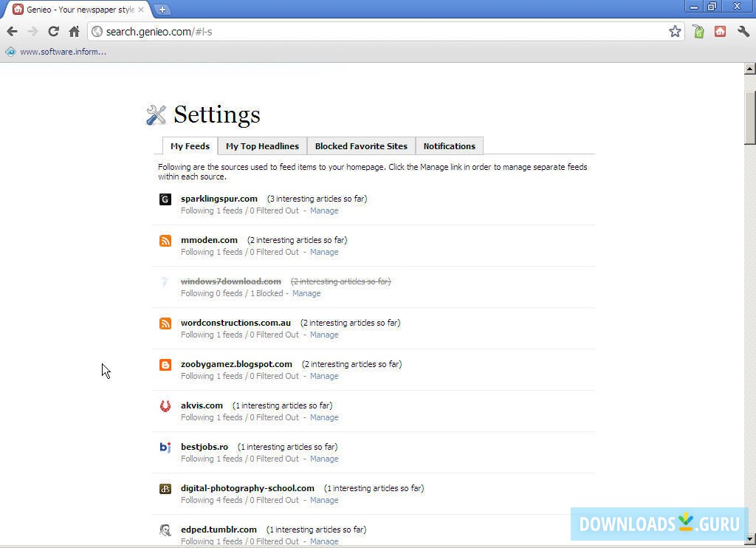The height and width of the screenshot is (548, 756).
Task: Click the digital-photography-school.com feed name
Action: coord(247,488)
